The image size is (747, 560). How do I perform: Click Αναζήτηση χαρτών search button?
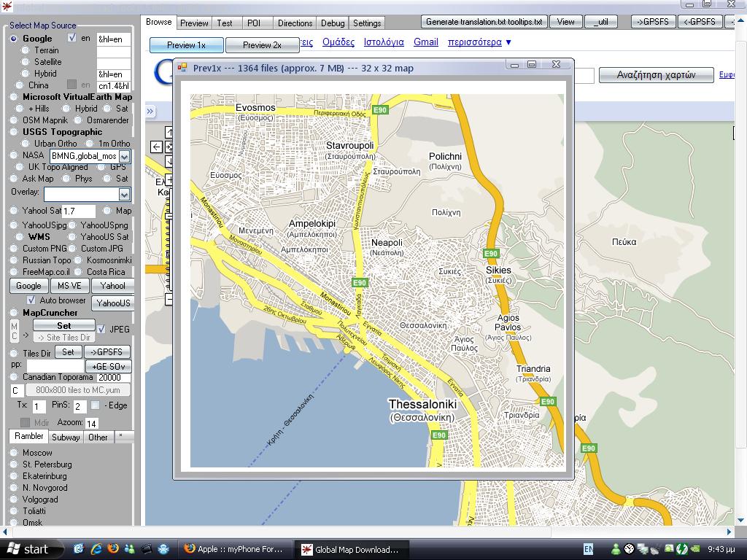tap(656, 75)
